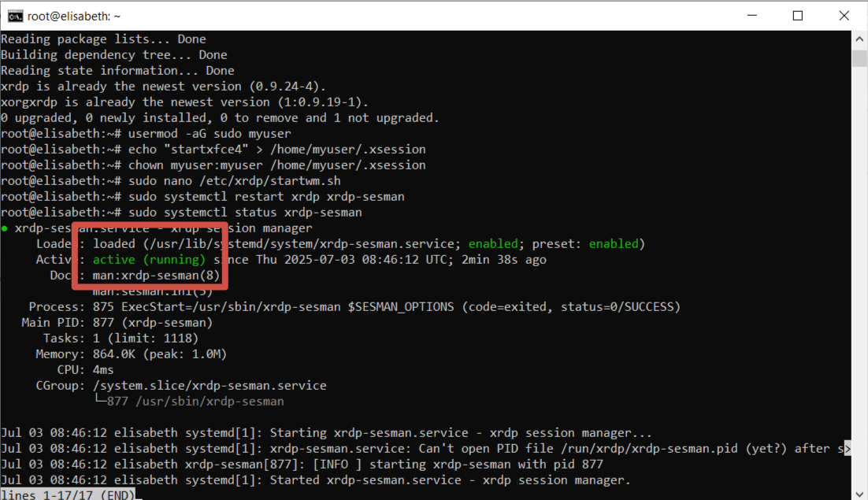The image size is (868, 500).
Task: Click the green status dot before xrdp-sesman.service
Action: click(x=5, y=228)
